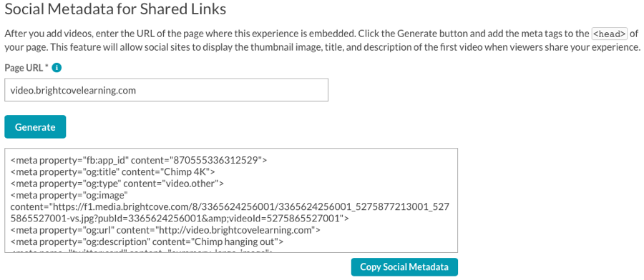Click the video.brightcovelearning.com text in URL field
Image resolution: width=644 pixels, height=280 pixels.
point(73,90)
